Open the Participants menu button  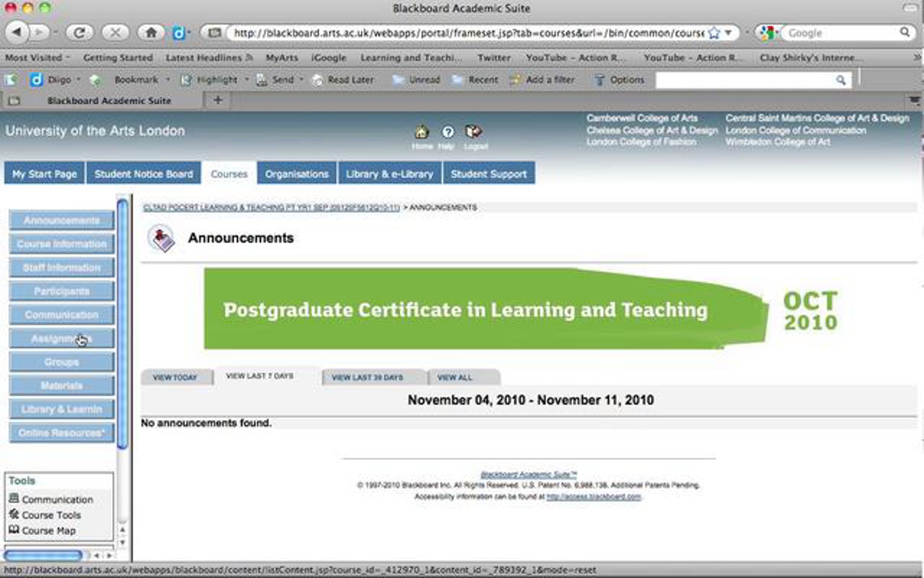point(62,291)
